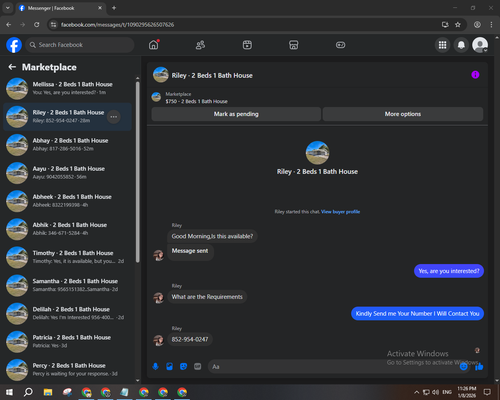This screenshot has height=400, width=500.
Task: Go to the Home feed icon
Action: point(154,45)
